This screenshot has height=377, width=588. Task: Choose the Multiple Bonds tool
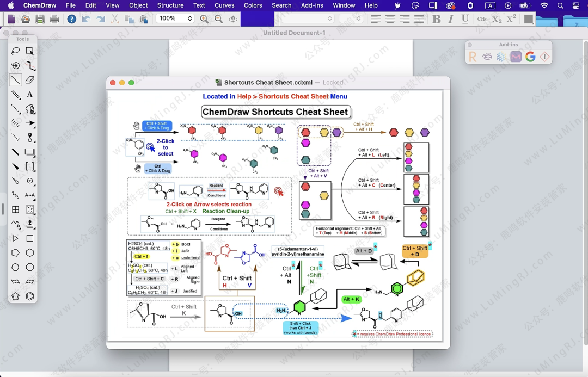coord(15,95)
